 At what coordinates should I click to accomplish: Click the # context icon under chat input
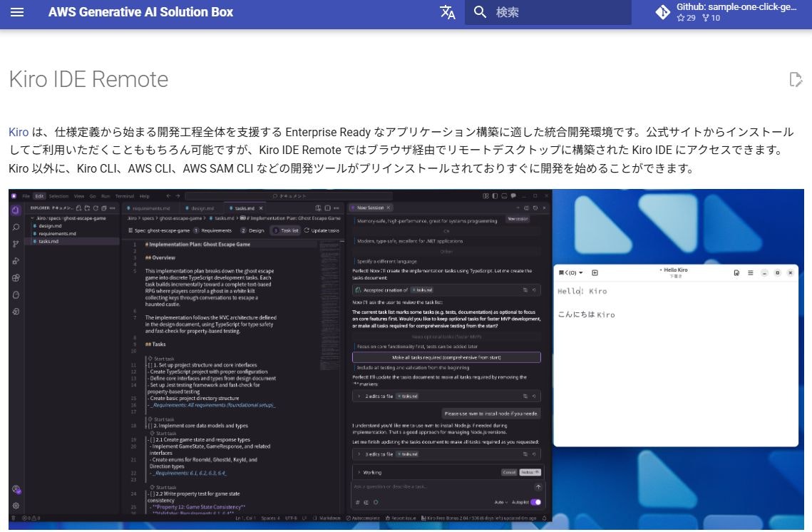coord(357,503)
